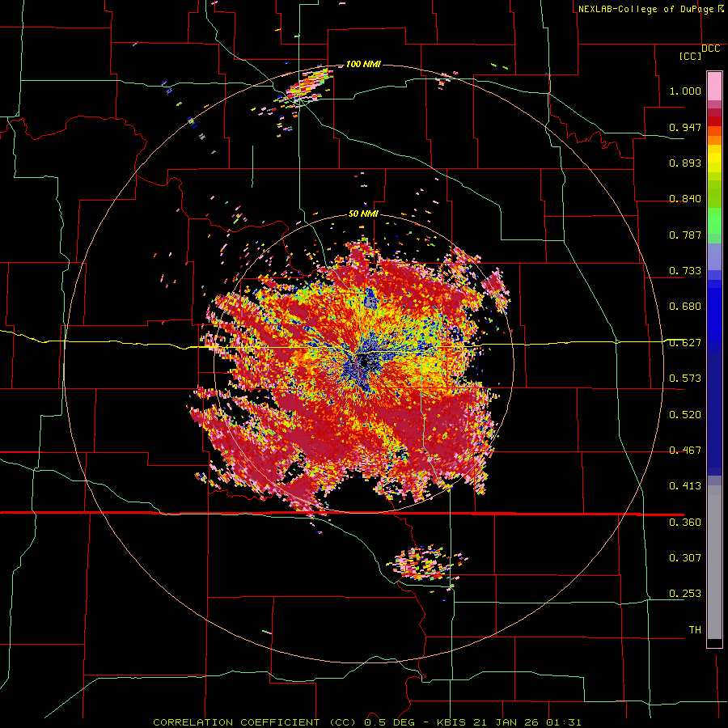Click the 0.787 scale value
728x728 pixels.
685,235
